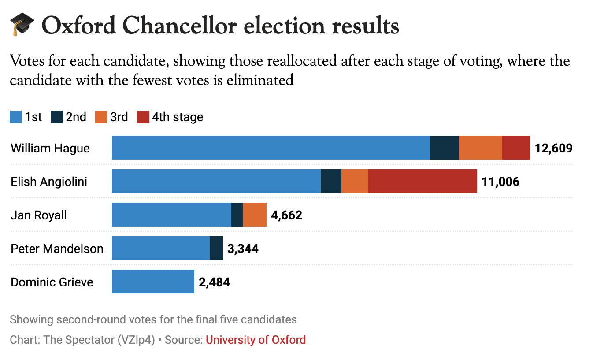Click the Oxford Chancellor election results title
The width and height of the screenshot is (593, 364).
pyautogui.click(x=220, y=26)
